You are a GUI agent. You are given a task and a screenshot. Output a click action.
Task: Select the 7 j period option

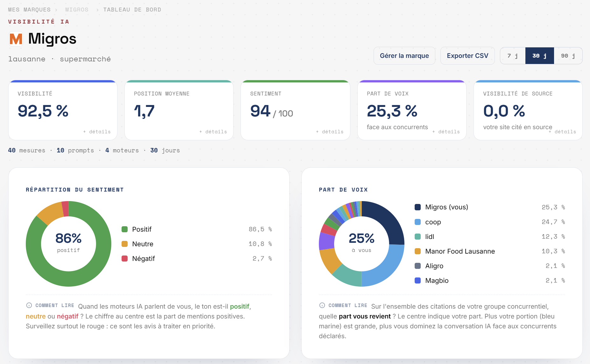tap(513, 56)
